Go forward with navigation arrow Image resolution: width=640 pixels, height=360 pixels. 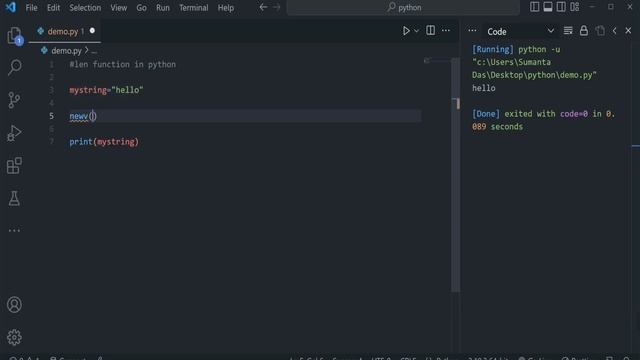(x=277, y=7)
